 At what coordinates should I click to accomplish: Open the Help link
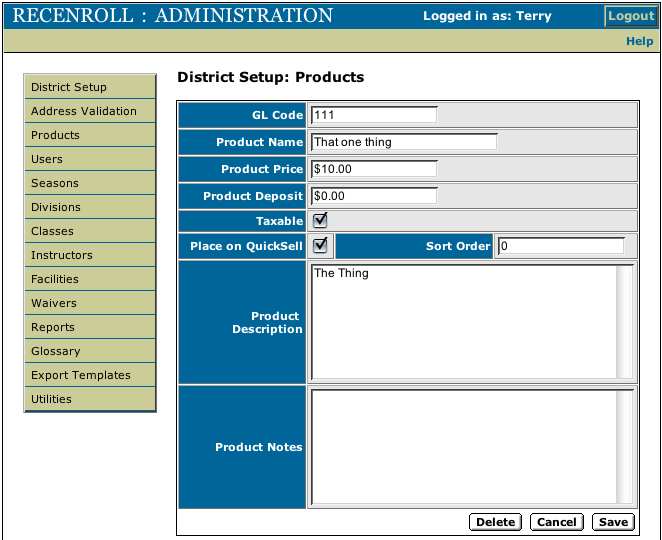(639, 41)
